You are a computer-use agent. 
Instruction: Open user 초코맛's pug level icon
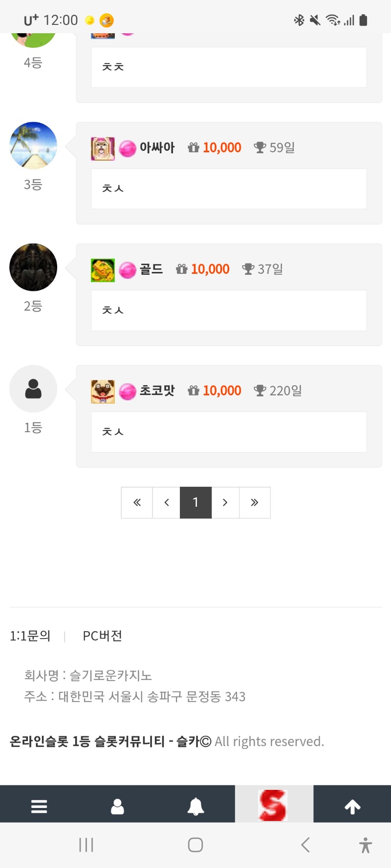pos(103,392)
